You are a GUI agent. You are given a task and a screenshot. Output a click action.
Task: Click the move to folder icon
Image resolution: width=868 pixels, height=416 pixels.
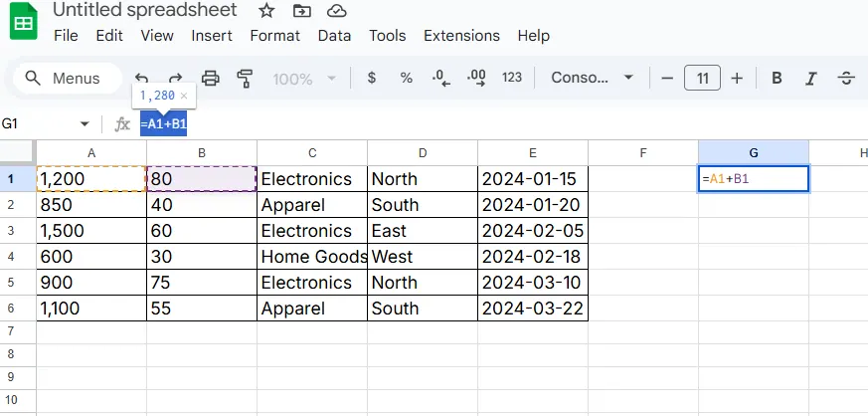[301, 11]
